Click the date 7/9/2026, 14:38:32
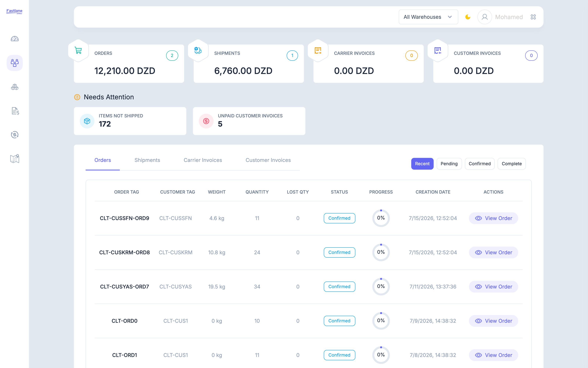This screenshot has width=588, height=368. tap(433, 321)
